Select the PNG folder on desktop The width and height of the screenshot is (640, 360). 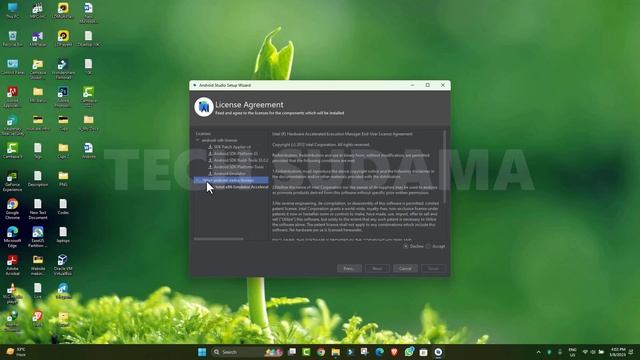(x=63, y=178)
